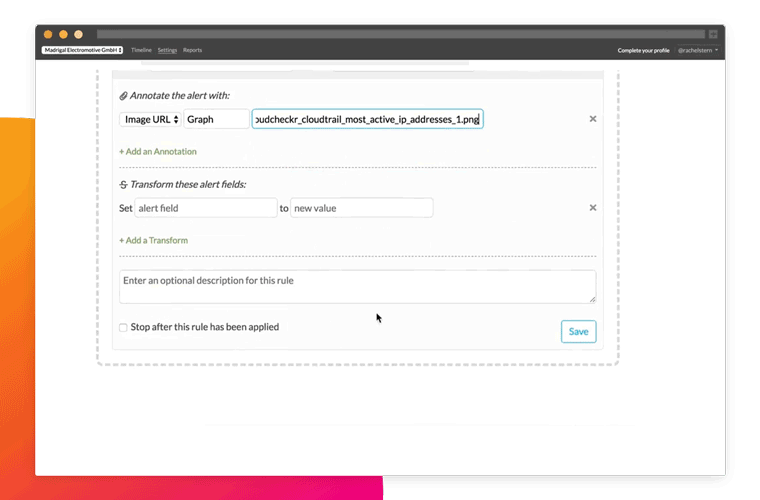Click the resize handle of description box
The height and width of the screenshot is (500, 760).
point(592,298)
